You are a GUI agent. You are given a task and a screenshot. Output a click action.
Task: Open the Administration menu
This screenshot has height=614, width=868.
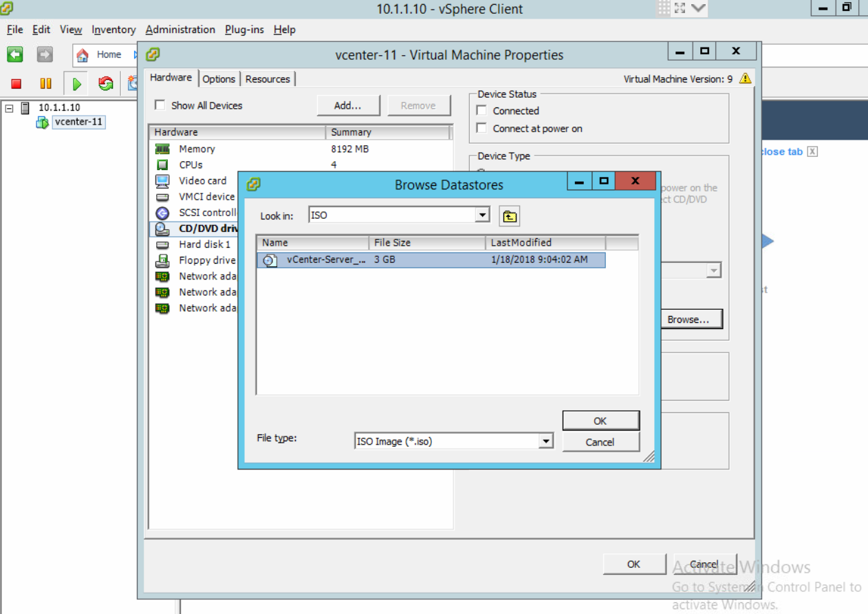(180, 30)
